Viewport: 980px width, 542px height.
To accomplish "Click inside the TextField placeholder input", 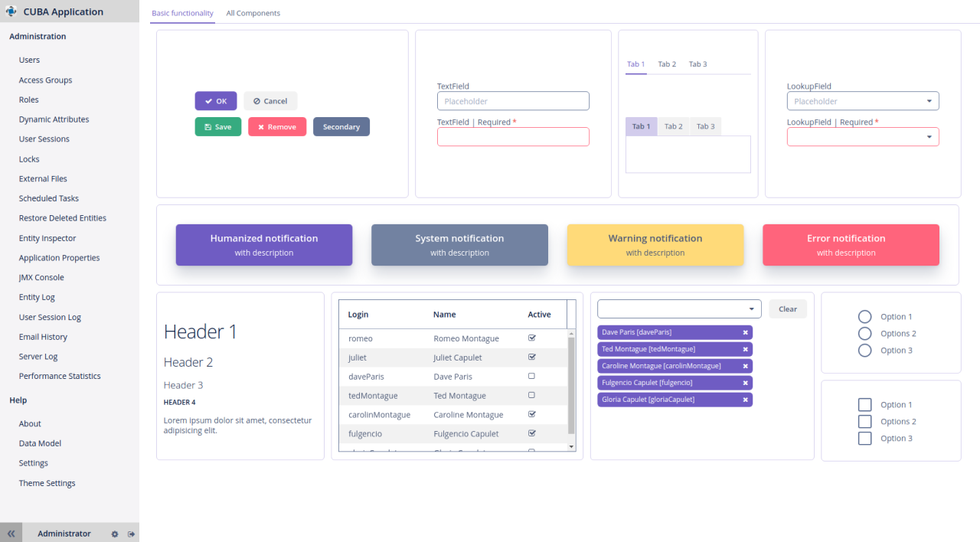I will pyautogui.click(x=513, y=100).
